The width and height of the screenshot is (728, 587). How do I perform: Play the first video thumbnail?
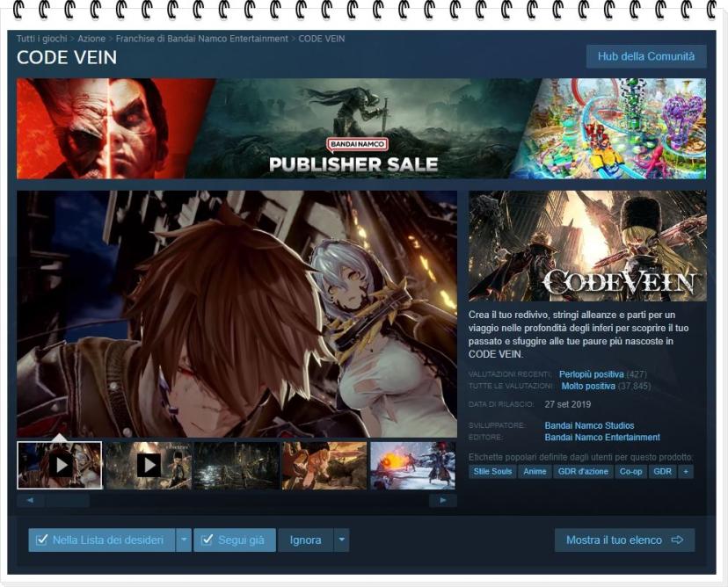(60, 465)
